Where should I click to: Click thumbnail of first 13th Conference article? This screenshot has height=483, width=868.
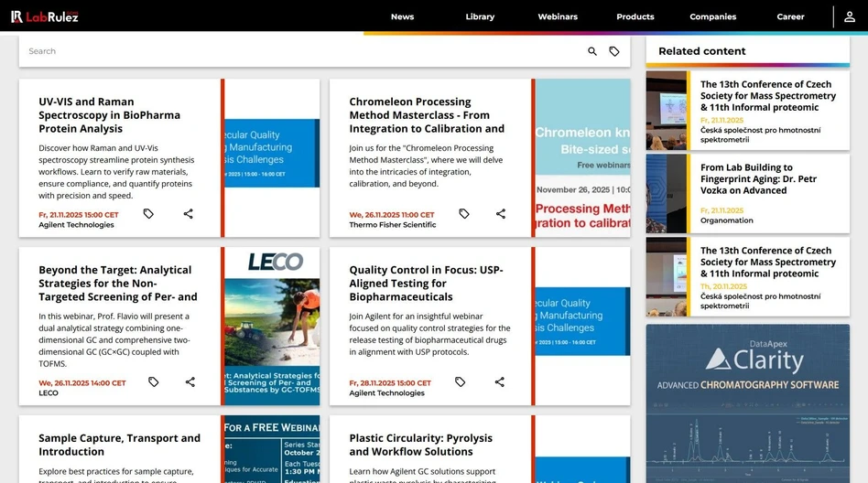[x=667, y=111]
